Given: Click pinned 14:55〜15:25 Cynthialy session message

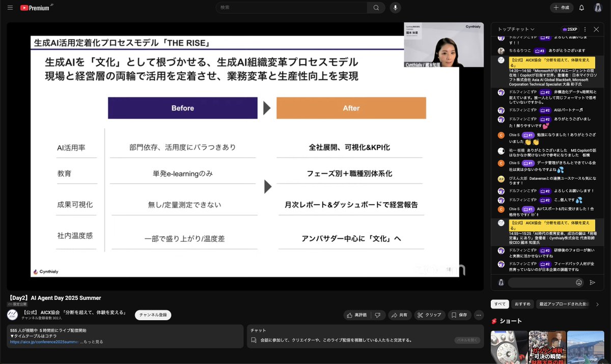Looking at the screenshot, I should pos(547,232).
